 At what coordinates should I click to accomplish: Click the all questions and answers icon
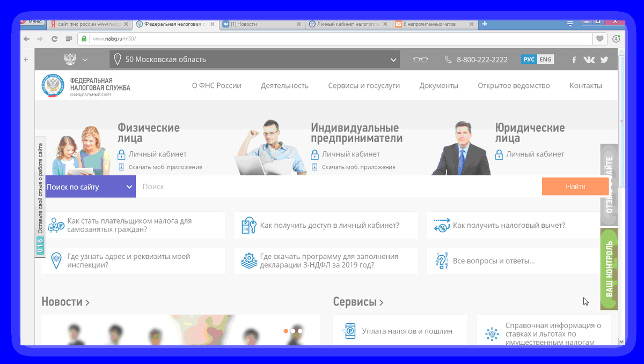[x=442, y=261]
